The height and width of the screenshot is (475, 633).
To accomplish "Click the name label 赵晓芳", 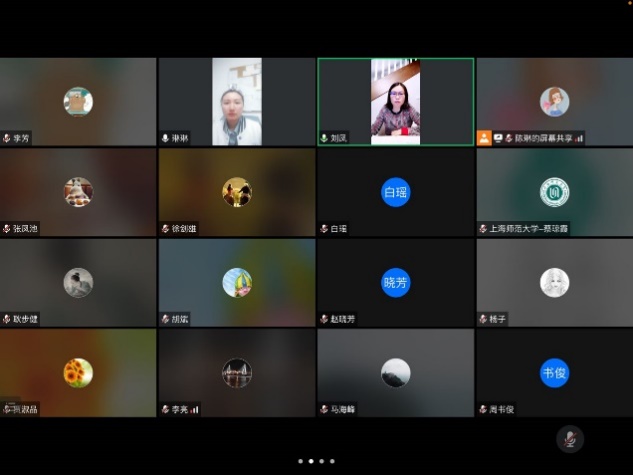I will point(342,319).
